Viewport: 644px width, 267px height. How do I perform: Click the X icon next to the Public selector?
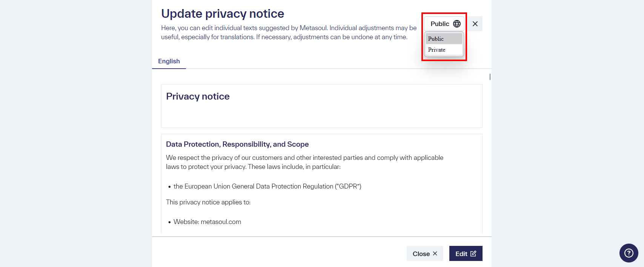(475, 23)
